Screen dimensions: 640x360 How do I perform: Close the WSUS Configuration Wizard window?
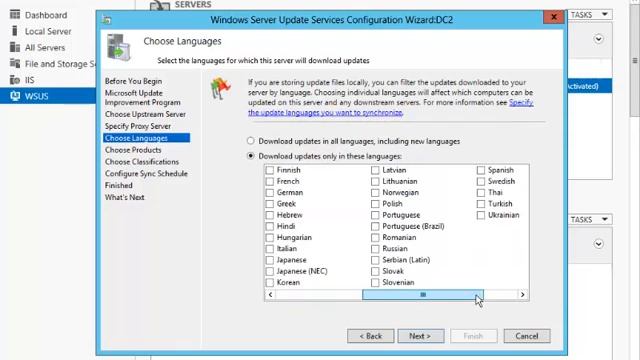(x=553, y=17)
